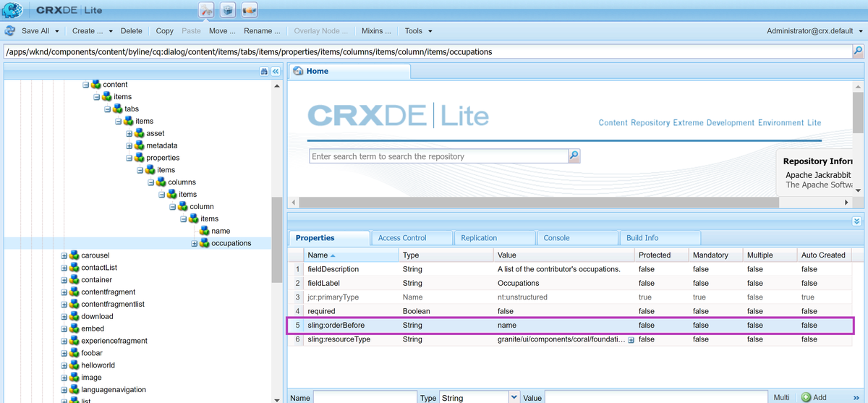
Task: Click the node icon beside embed
Action: pos(75,328)
